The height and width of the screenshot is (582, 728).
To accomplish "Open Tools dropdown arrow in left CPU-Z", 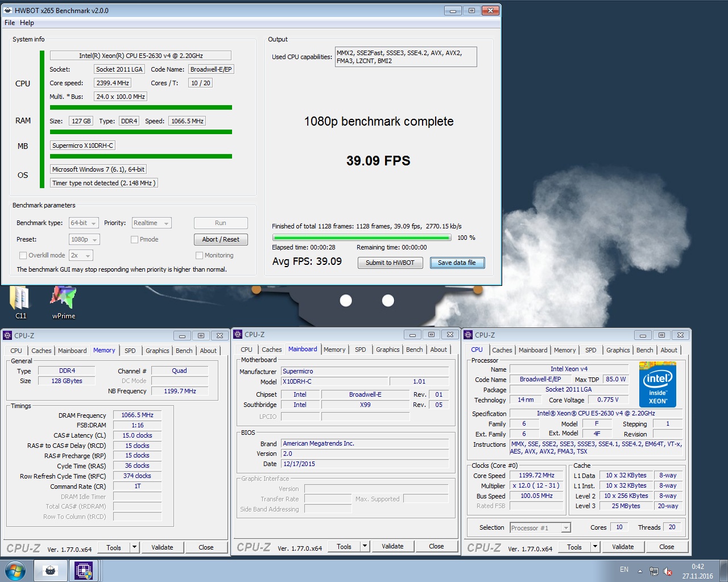I will [x=135, y=547].
